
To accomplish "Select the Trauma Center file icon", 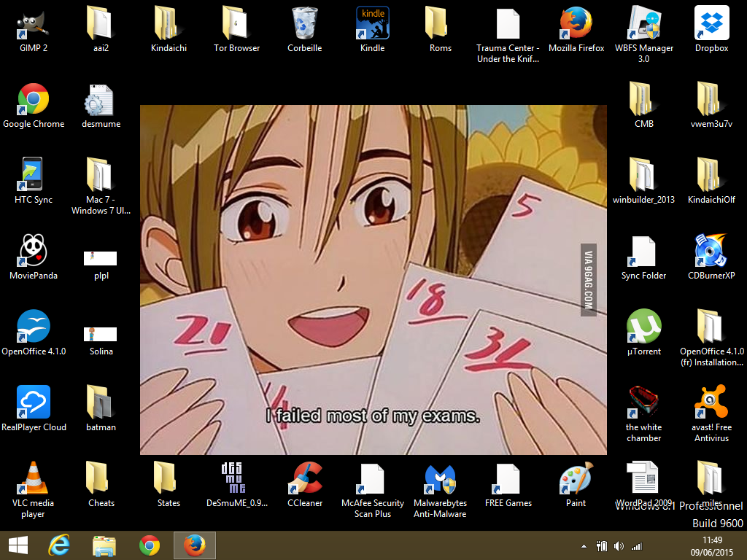I will [x=508, y=24].
